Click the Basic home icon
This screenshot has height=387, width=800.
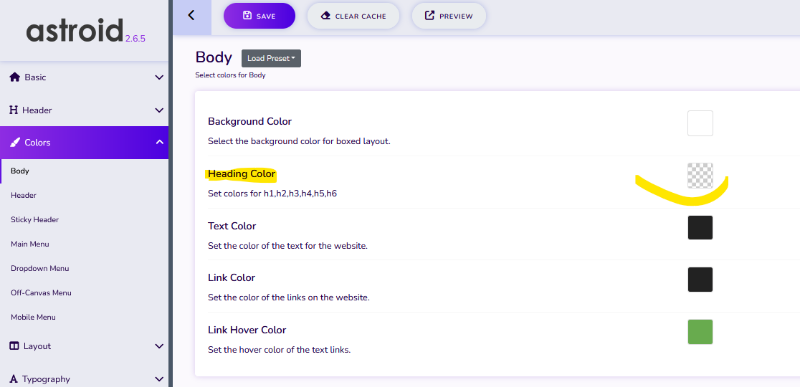15,77
